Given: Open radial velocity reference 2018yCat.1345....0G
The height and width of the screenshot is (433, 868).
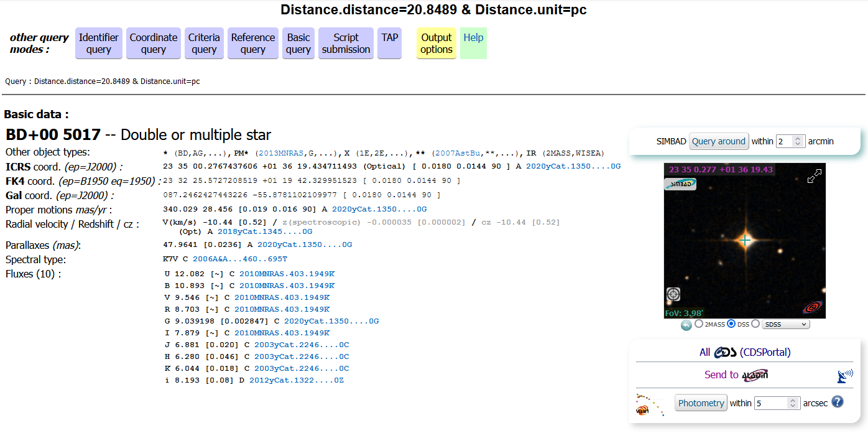Looking at the screenshot, I should pos(265,231).
